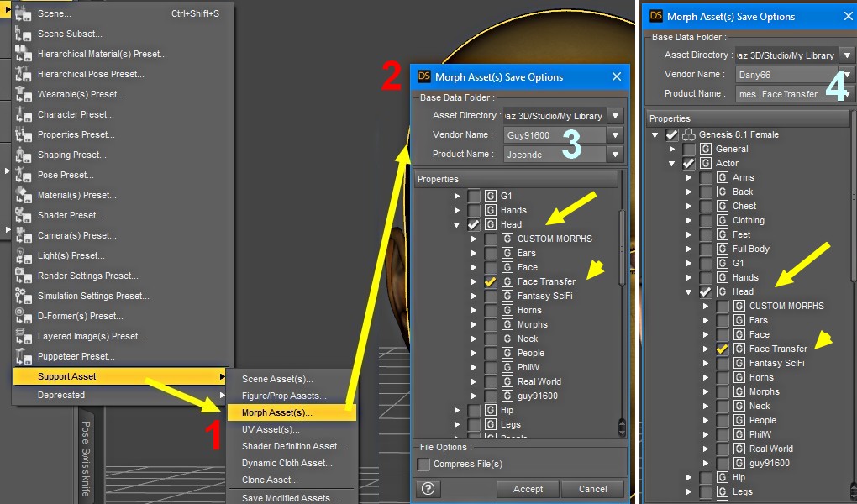857x504 pixels.
Task: Click the D-Former(s) Preset icon
Action: click(x=23, y=316)
